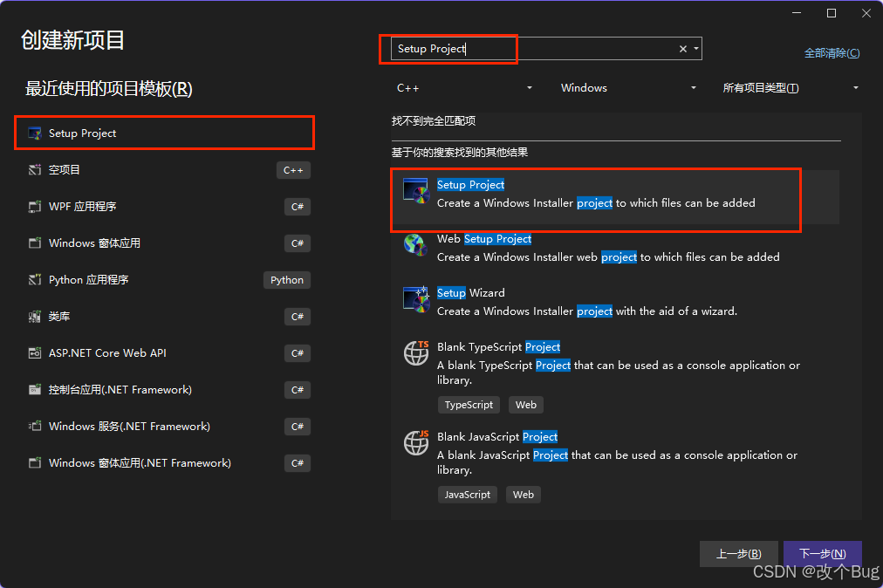
Task: Open the search history dropdown arrow
Action: (696, 49)
